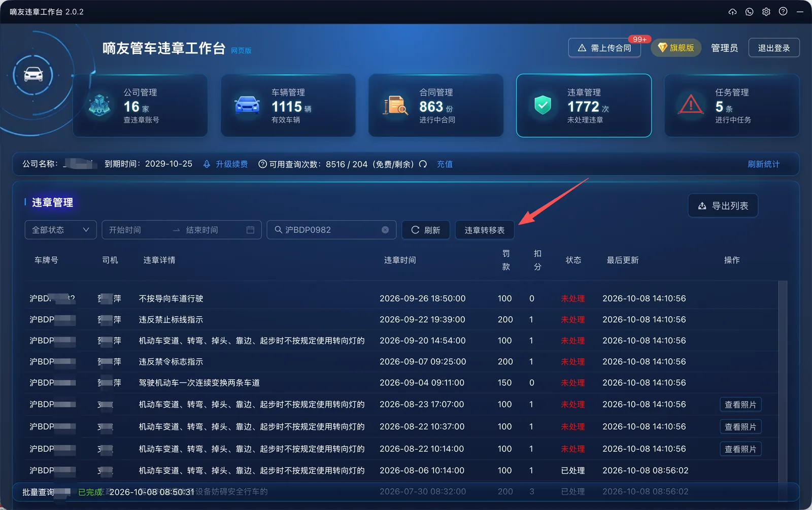Click the 充值 link

point(445,164)
